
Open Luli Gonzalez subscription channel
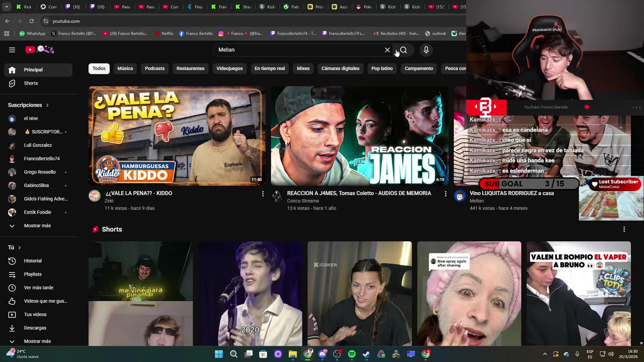pos(38,145)
